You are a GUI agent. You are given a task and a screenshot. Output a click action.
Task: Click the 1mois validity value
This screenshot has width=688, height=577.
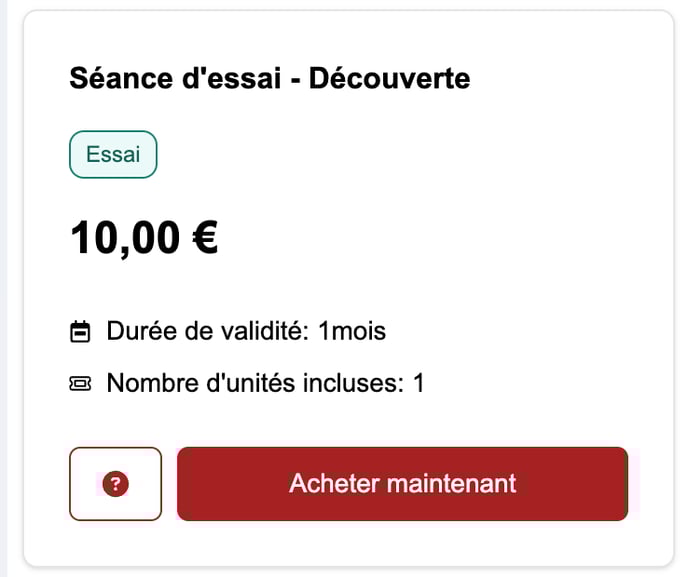352,331
